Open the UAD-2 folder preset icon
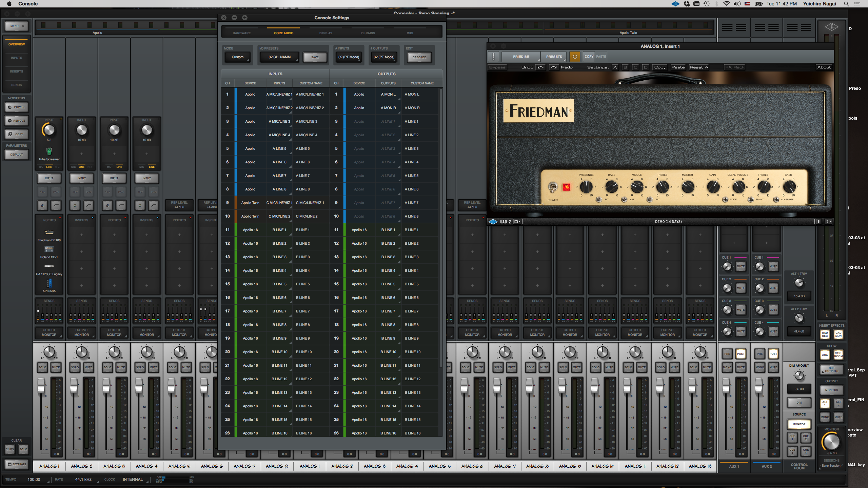This screenshot has height=488, width=868. (516, 222)
